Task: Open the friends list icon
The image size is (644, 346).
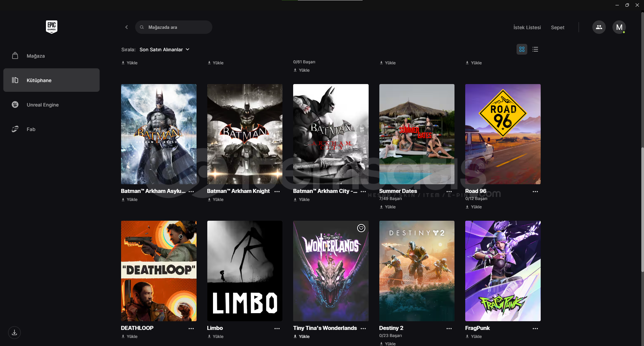Action: coord(599,27)
